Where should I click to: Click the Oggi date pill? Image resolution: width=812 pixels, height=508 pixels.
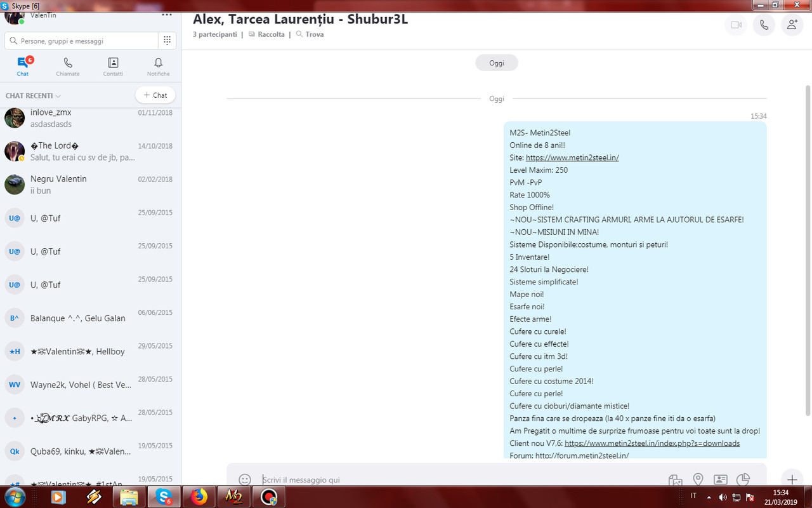pyautogui.click(x=497, y=63)
